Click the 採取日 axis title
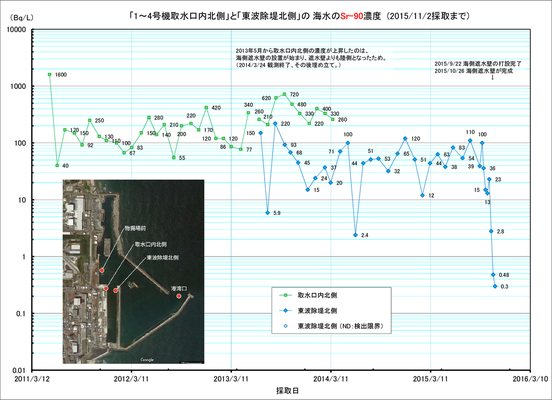552x400 pixels. [287, 390]
